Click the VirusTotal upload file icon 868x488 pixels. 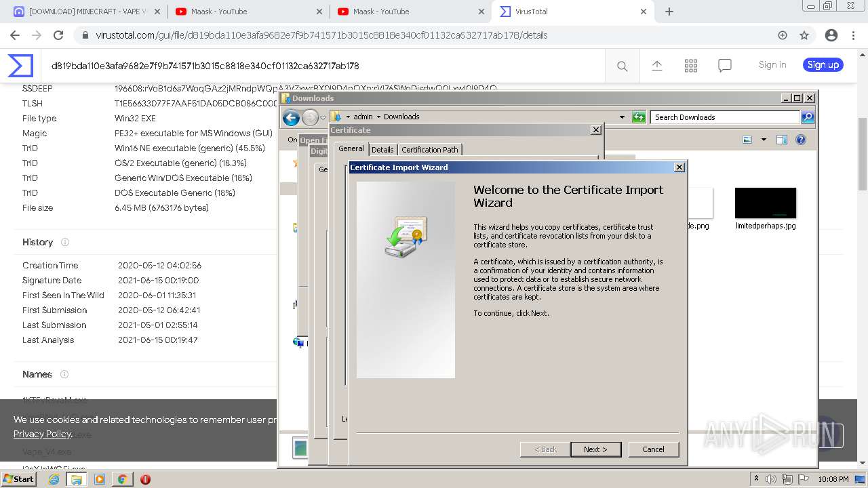click(656, 66)
